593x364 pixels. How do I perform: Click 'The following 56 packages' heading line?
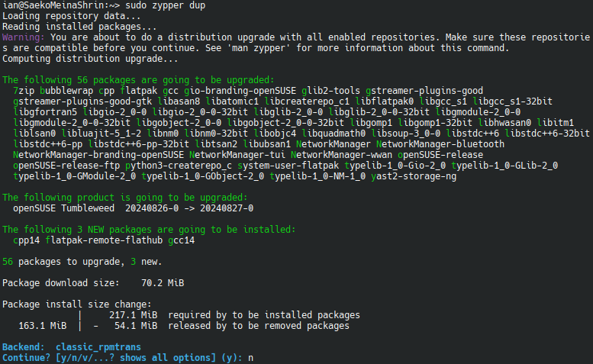coord(138,80)
